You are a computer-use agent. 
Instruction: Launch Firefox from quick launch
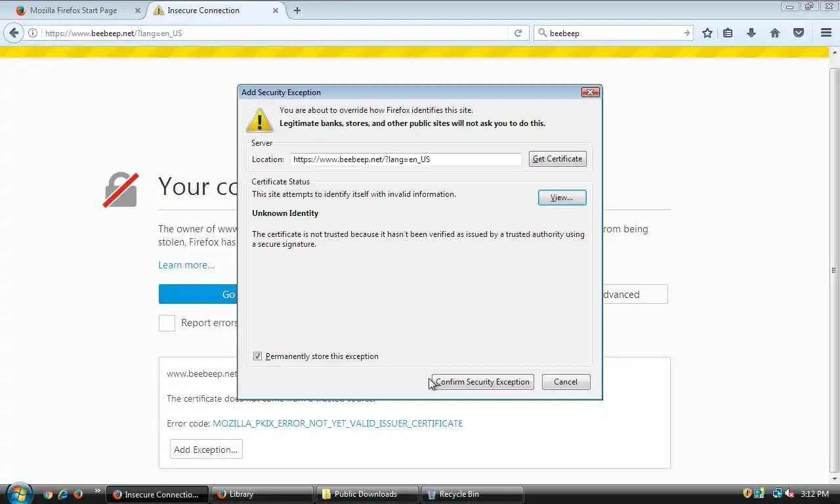coord(78,494)
